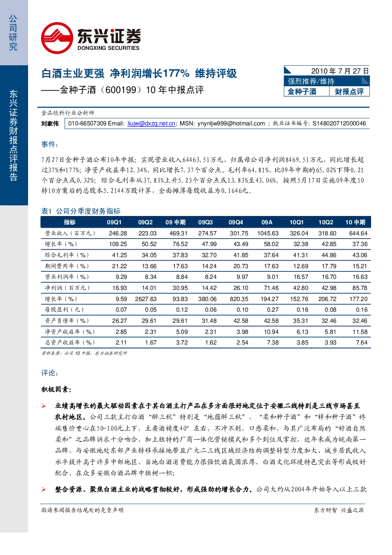392x555 pixels.
Task: Select the 每股盈利（元） row label
Action: click(x=64, y=310)
